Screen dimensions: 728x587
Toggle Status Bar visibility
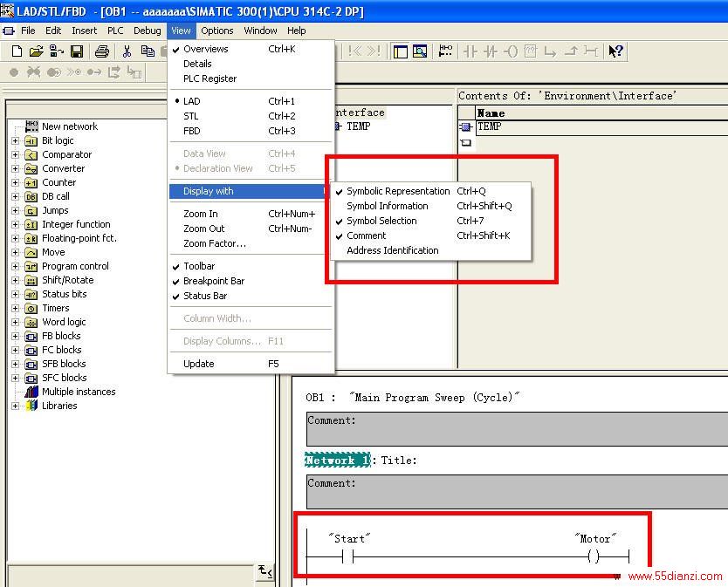coord(251,296)
